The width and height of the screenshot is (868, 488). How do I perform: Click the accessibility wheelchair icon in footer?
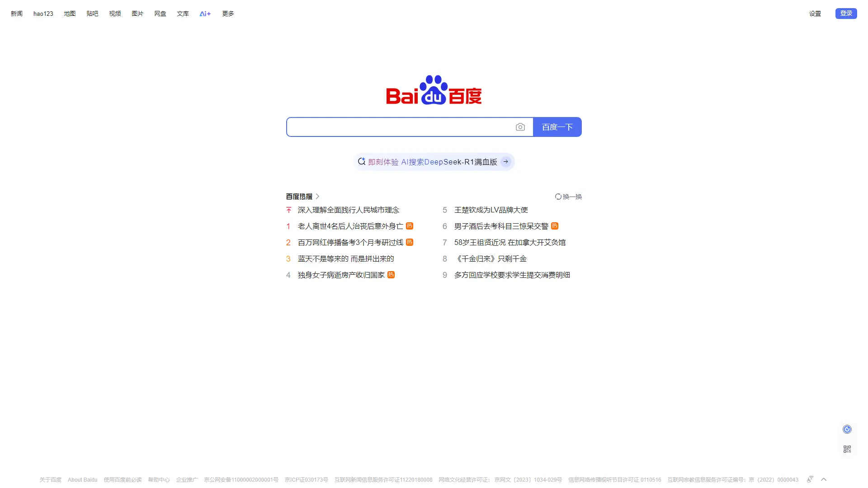[x=810, y=479]
